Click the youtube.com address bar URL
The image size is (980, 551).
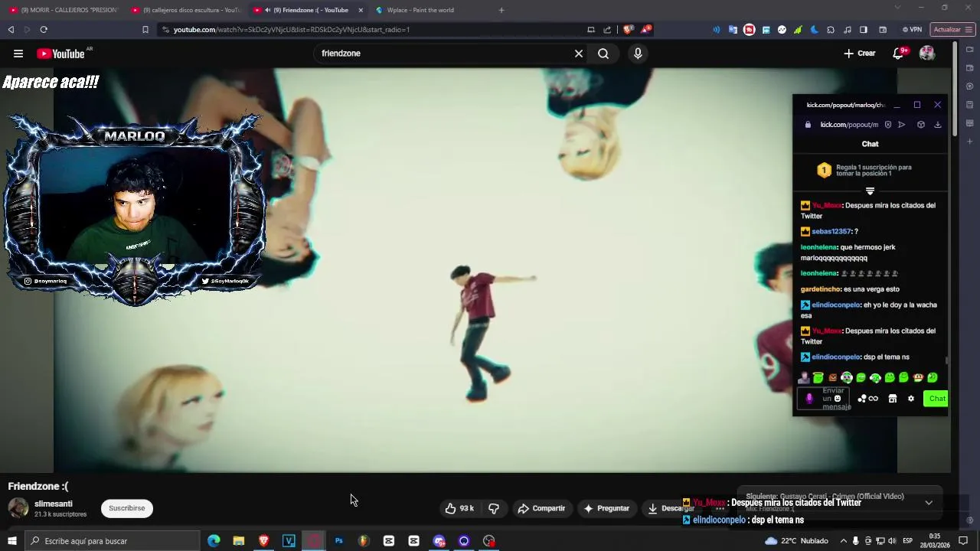[x=291, y=30]
